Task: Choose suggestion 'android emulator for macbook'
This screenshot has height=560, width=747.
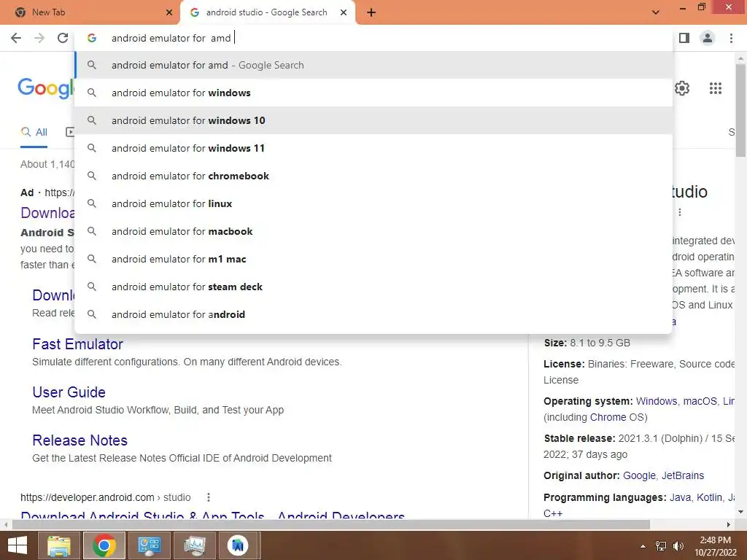Action: [x=374, y=231]
